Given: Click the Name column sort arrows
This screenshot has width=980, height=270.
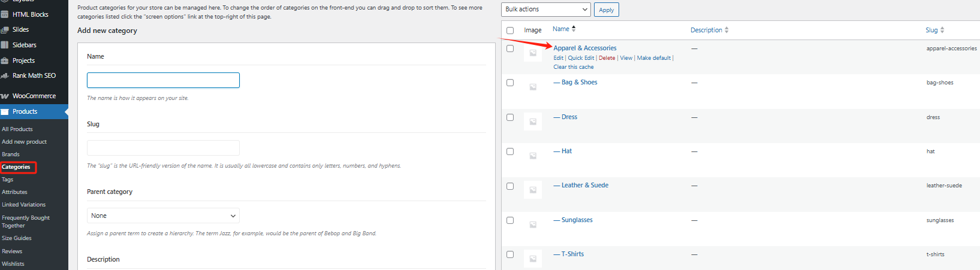Looking at the screenshot, I should click(574, 29).
